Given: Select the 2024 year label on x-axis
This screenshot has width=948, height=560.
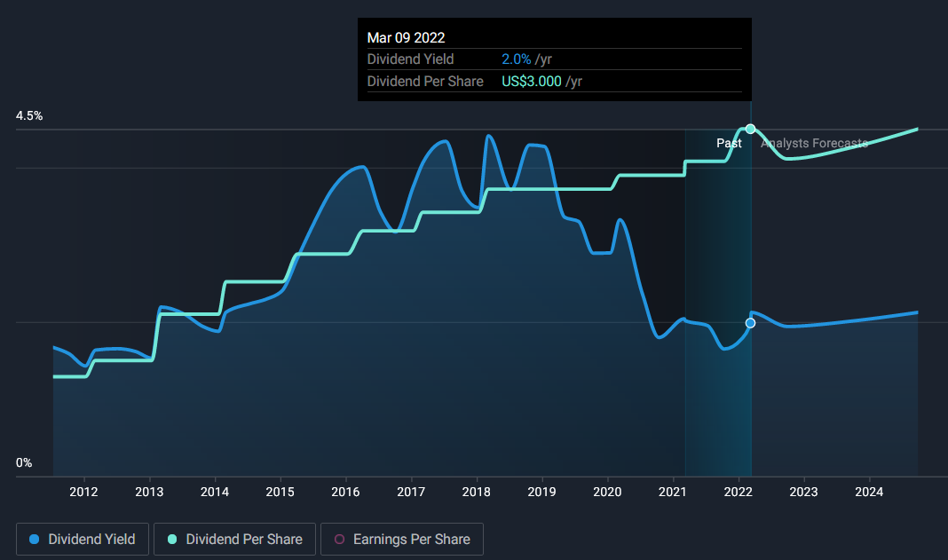Looking at the screenshot, I should [869, 492].
